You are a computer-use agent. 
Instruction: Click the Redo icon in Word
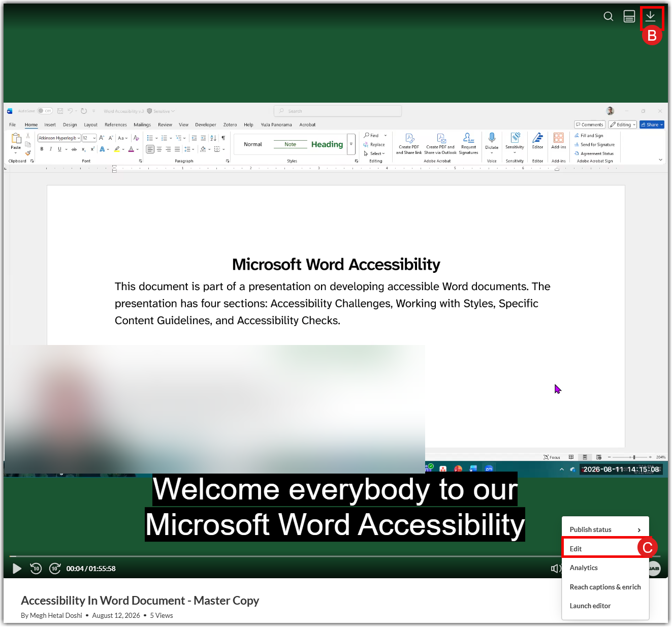(x=84, y=111)
